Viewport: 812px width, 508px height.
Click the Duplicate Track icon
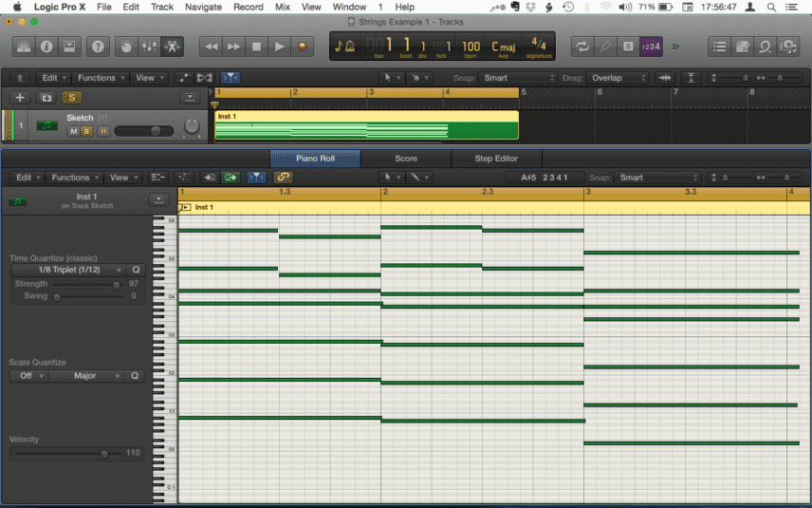click(x=46, y=98)
